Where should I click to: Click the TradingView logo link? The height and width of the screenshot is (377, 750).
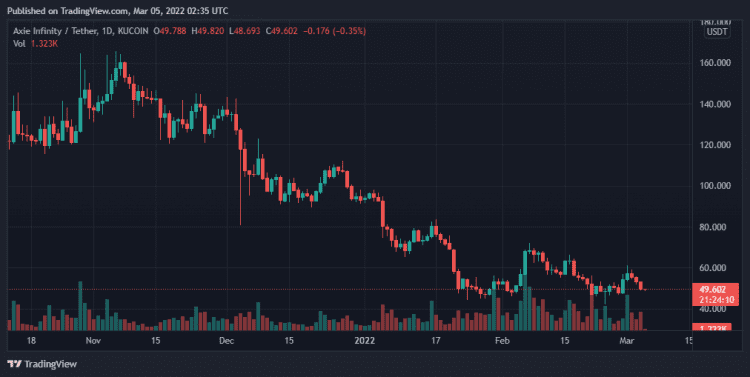(42, 364)
